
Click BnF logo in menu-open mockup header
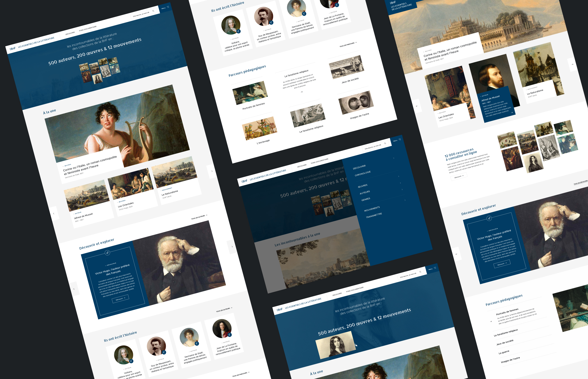tap(244, 181)
